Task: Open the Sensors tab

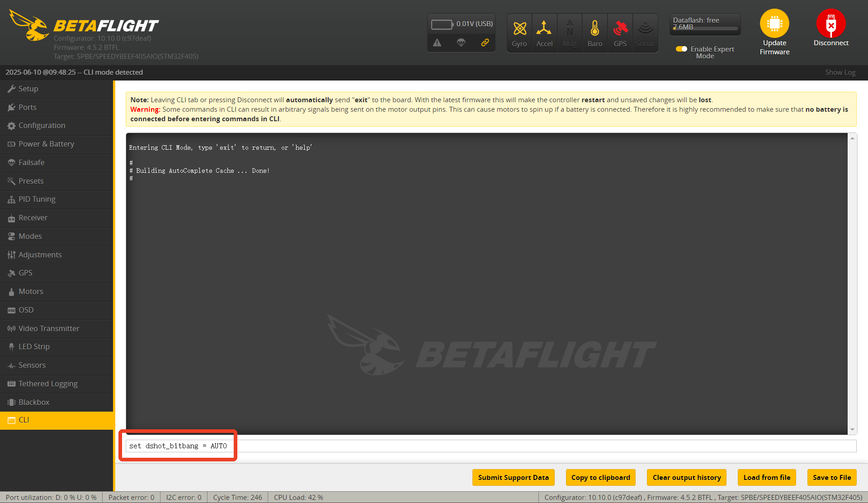Action: click(57, 365)
